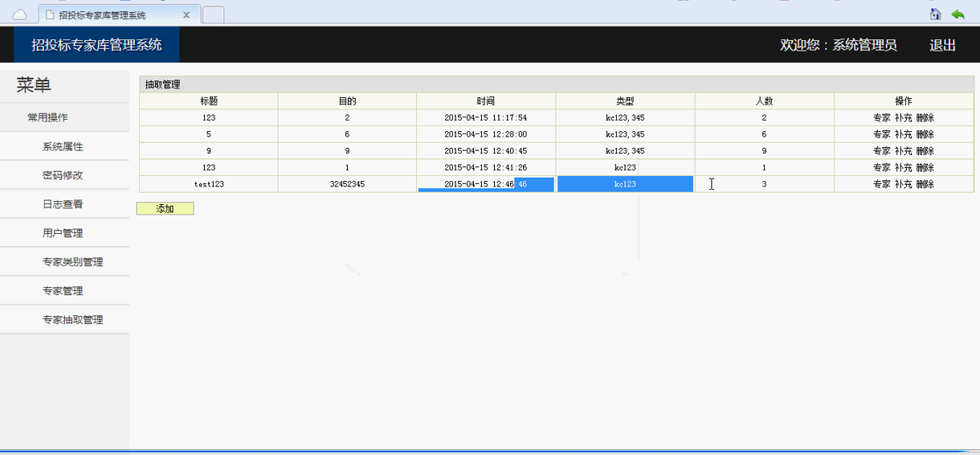Screen dimensions: 980x455
Task: Click 欢迎您:系统管理员 text
Action: point(838,45)
